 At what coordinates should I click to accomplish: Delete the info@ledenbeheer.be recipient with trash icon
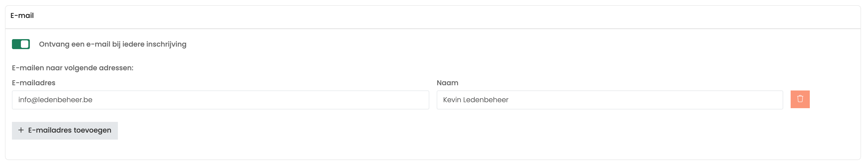pos(800,99)
